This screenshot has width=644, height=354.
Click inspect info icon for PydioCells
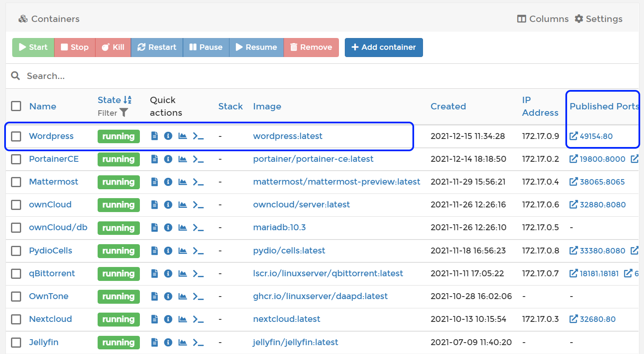click(x=168, y=251)
